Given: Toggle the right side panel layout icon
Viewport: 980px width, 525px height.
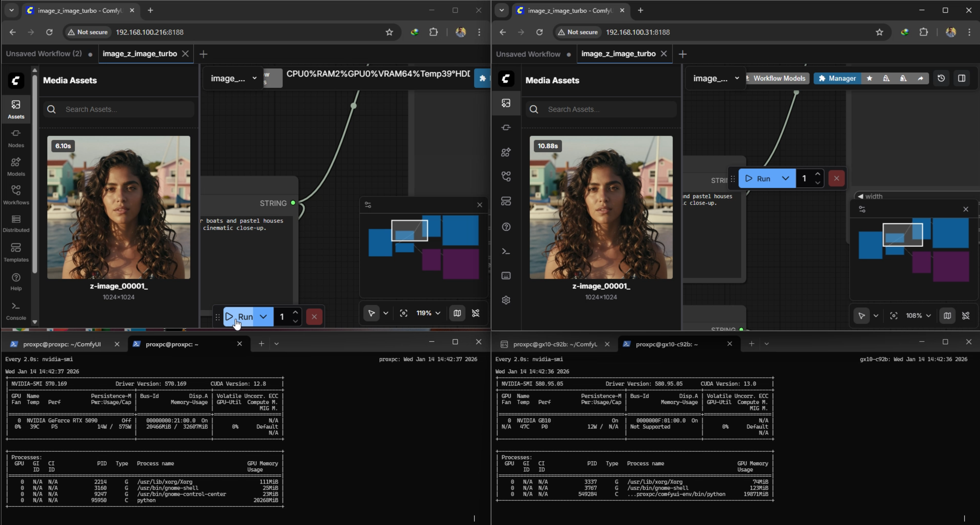Looking at the screenshot, I should click(961, 78).
